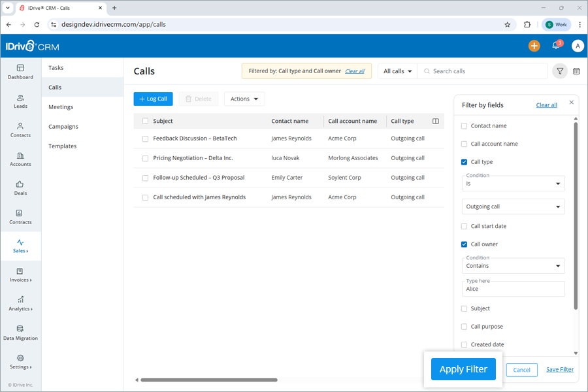
Task: Expand the Actions dropdown menu
Action: 244,99
